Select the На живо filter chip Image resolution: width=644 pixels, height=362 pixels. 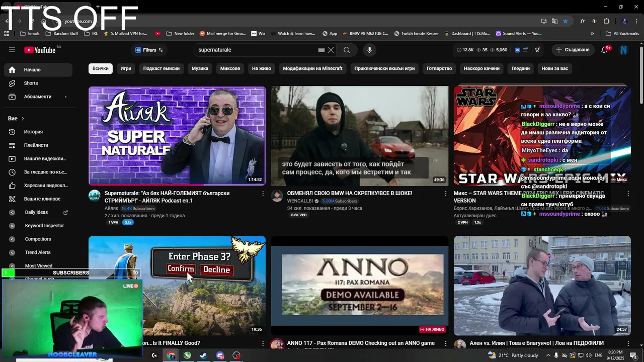coord(262,68)
